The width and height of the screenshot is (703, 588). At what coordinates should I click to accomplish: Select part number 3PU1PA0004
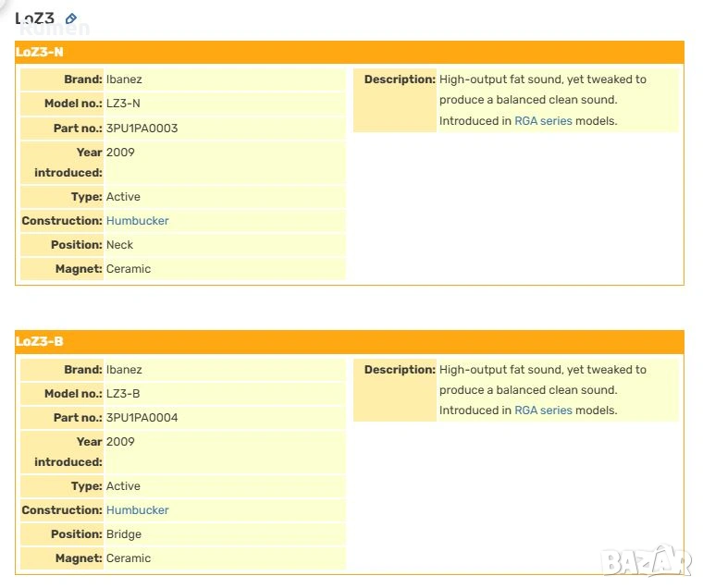pos(142,418)
